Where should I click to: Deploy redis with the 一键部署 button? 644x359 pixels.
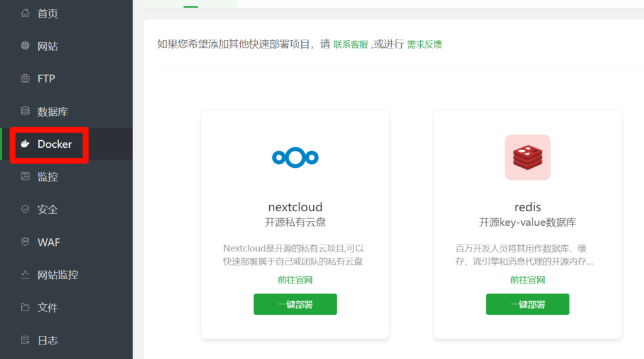point(527,304)
